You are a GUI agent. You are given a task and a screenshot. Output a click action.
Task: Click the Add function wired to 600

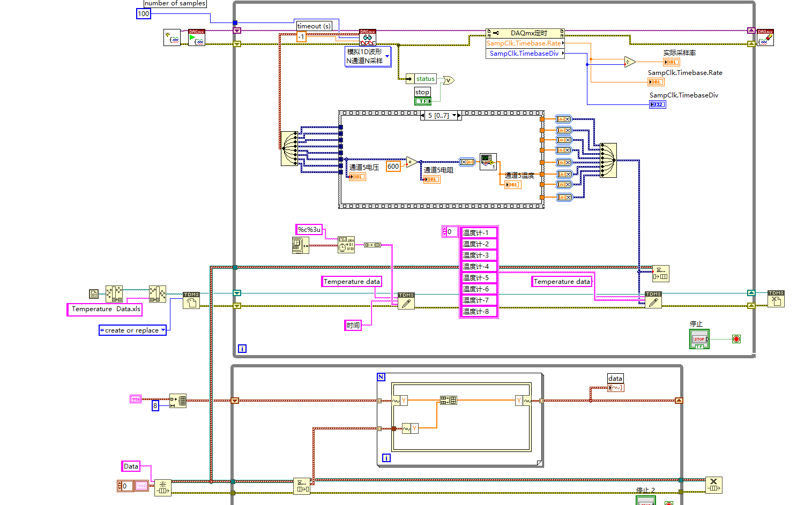click(412, 162)
